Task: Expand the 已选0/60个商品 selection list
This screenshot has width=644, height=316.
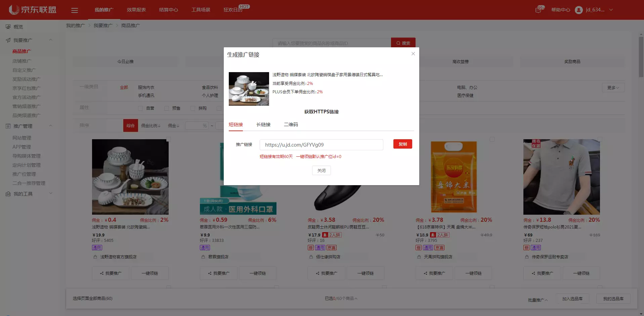Action: pyautogui.click(x=341, y=299)
